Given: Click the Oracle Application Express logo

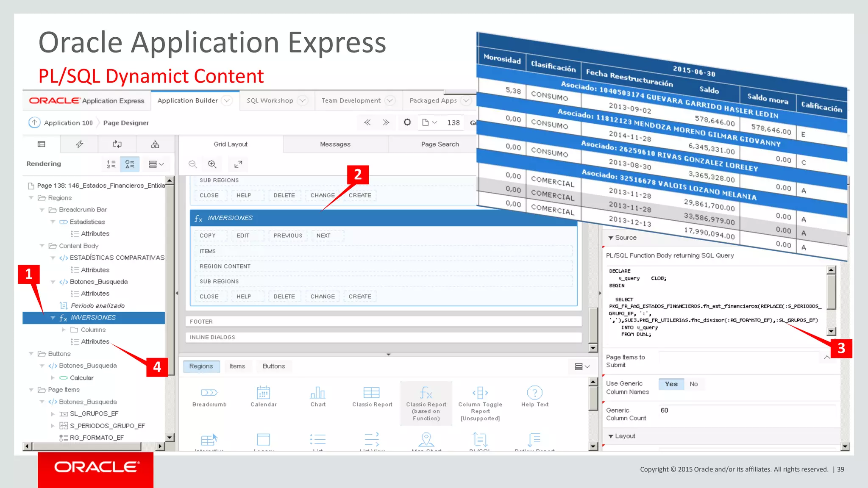Looking at the screenshot, I should pos(86,100).
